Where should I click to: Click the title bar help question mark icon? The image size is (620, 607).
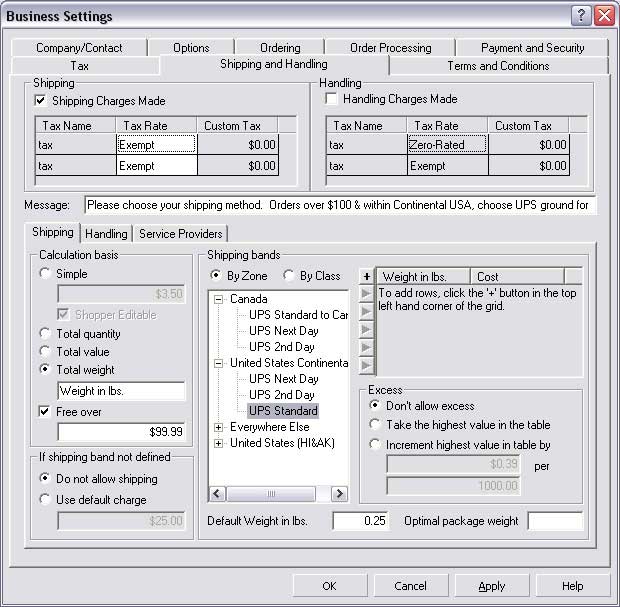point(582,16)
